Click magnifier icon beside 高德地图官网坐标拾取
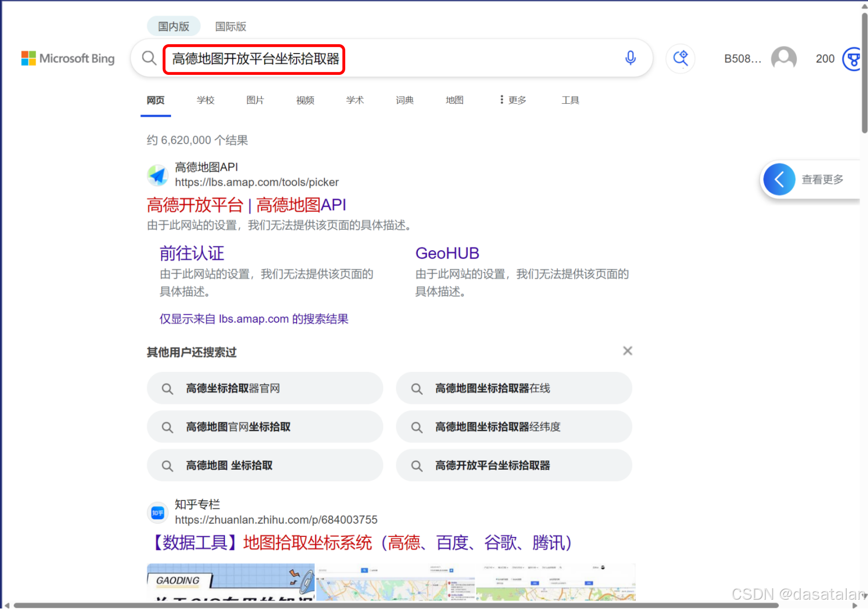Image resolution: width=868 pixels, height=609 pixels. pyautogui.click(x=168, y=427)
